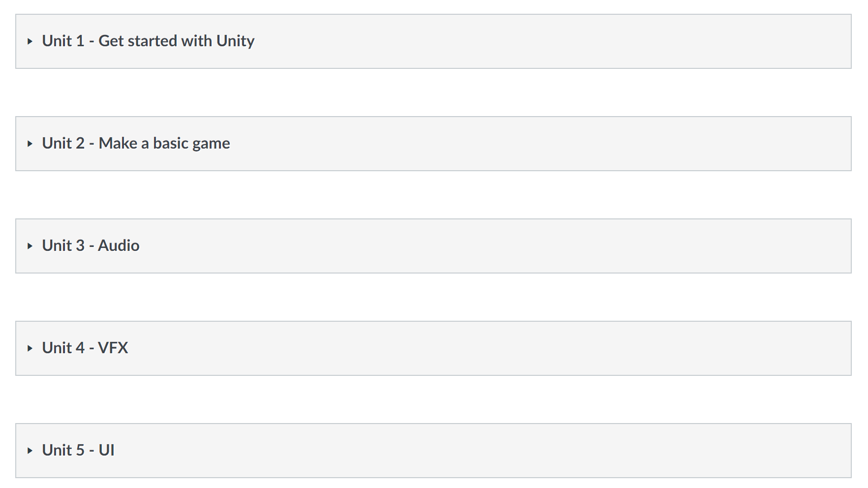Click the word "Unity" in Unit 1 title
This screenshot has height=488, width=868.
point(235,41)
